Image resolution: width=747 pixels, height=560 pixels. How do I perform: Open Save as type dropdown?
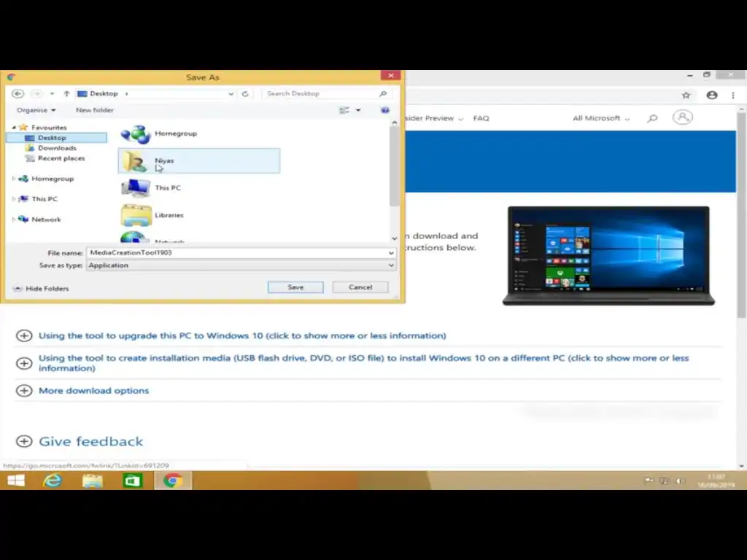tap(241, 265)
